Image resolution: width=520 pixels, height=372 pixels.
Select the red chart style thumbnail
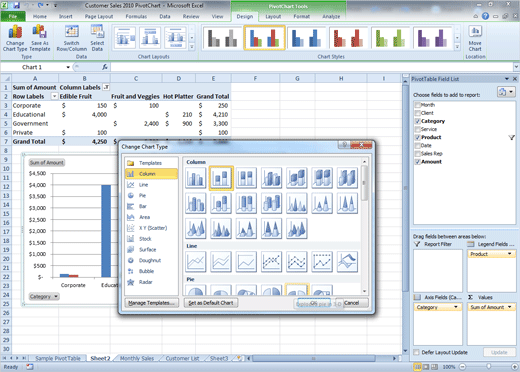(x=348, y=38)
